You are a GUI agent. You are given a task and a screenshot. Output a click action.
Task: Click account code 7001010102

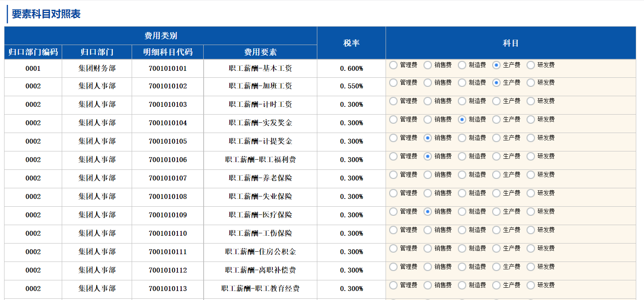(x=168, y=86)
